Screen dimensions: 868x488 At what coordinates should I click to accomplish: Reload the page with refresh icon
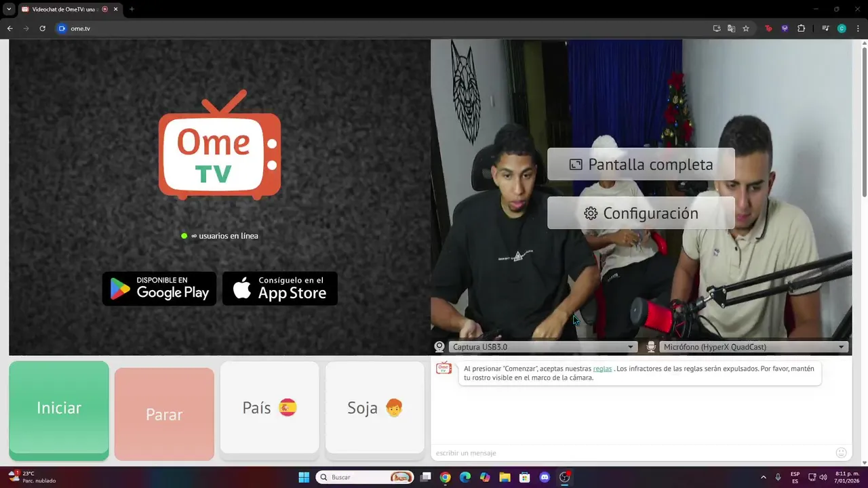[42, 28]
